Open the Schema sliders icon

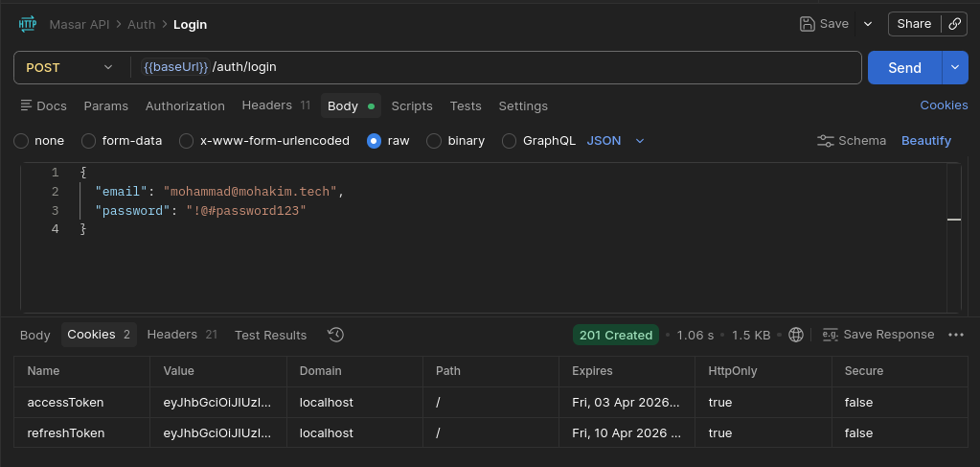[x=826, y=141]
